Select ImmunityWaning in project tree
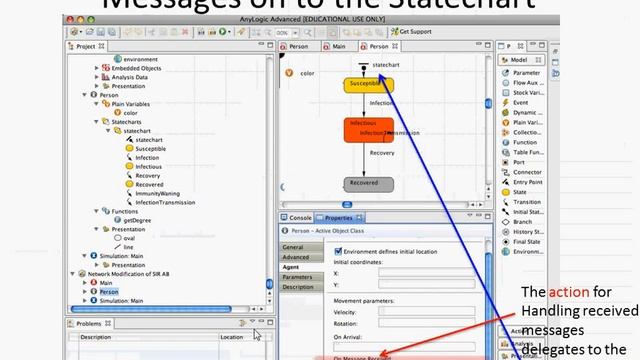 pos(153,193)
